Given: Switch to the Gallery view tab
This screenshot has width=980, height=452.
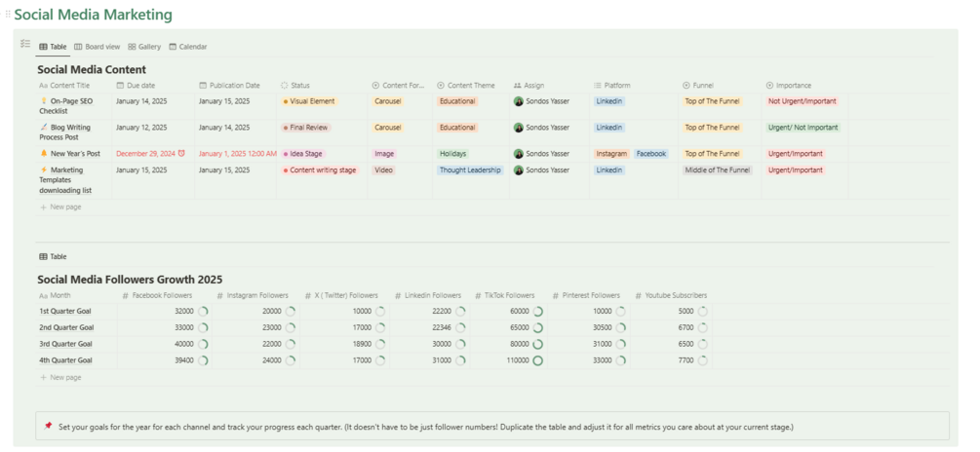Looking at the screenshot, I should (144, 47).
